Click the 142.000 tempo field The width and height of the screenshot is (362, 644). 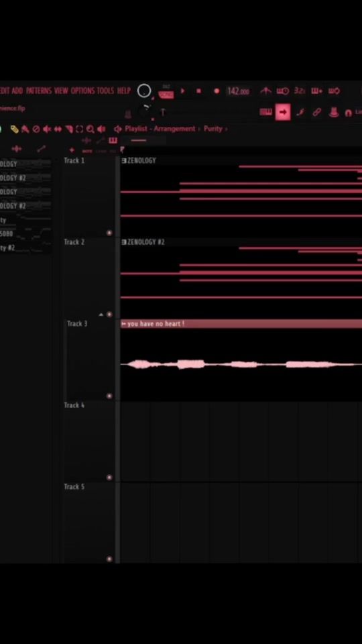pos(238,91)
